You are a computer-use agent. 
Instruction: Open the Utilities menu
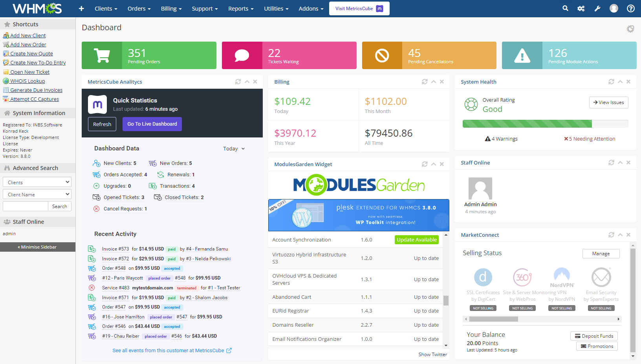pos(276,9)
